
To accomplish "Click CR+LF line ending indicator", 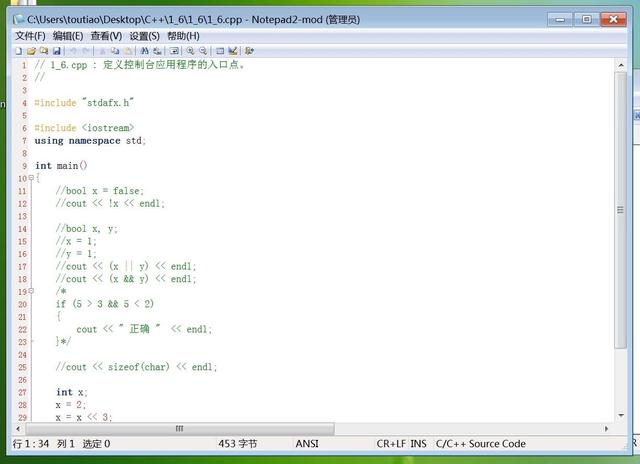I will (391, 443).
